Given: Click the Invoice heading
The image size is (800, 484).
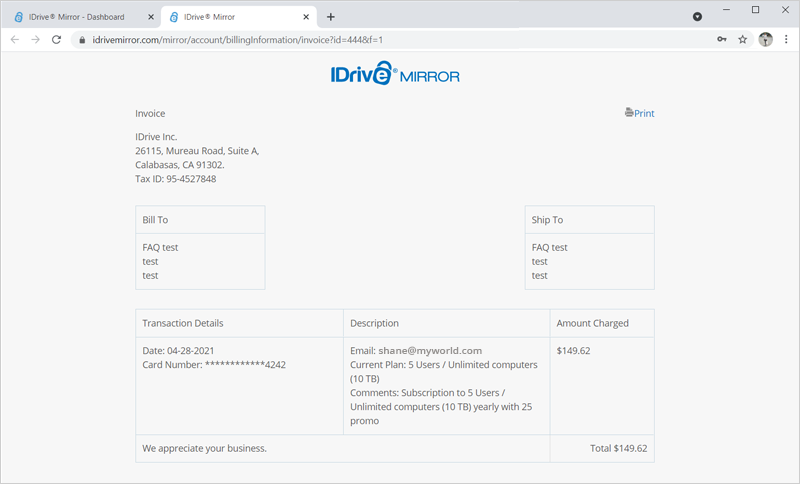Looking at the screenshot, I should tap(150, 113).
